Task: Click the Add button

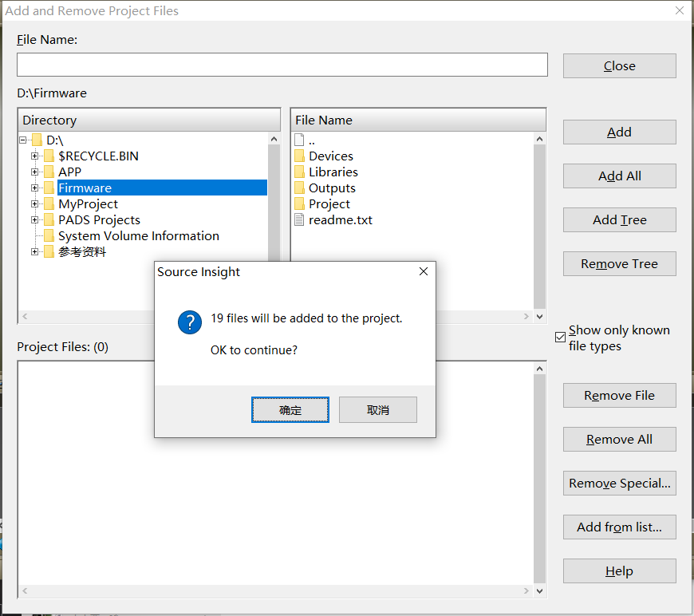Action: tap(619, 132)
